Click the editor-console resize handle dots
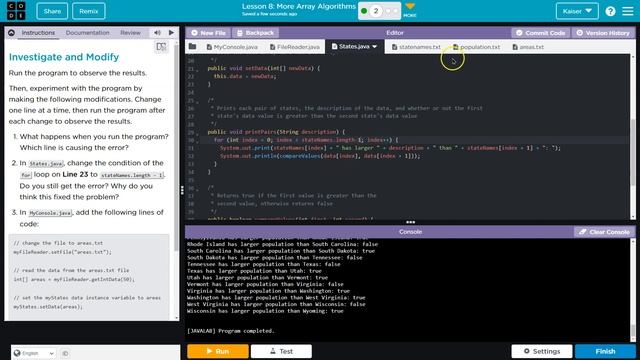The height and width of the screenshot is (360, 640). click(410, 222)
